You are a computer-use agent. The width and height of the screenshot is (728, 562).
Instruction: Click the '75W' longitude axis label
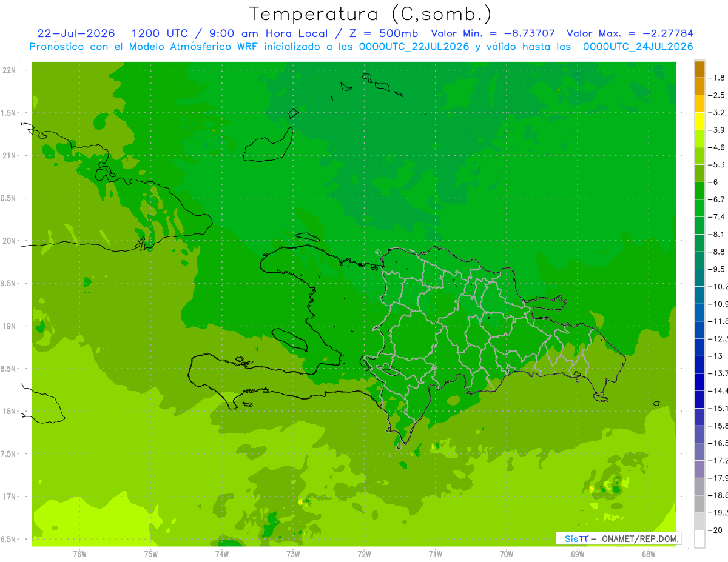pyautogui.click(x=151, y=554)
